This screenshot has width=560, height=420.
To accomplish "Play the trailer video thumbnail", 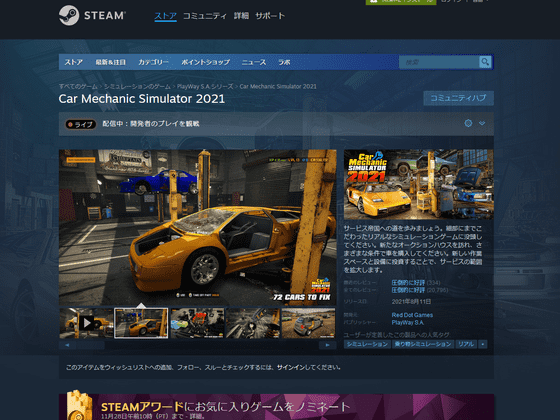I will [86, 323].
